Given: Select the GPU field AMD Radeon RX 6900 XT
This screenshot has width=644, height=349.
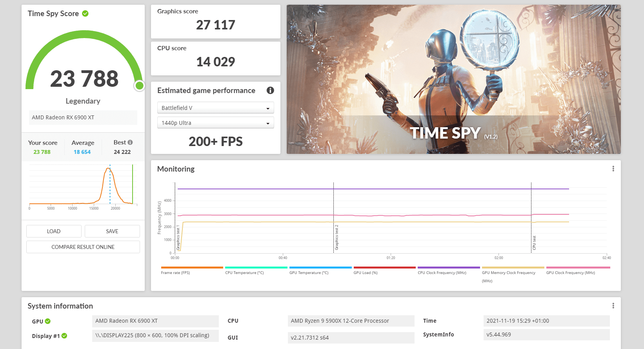Looking at the screenshot, I should (x=155, y=321).
